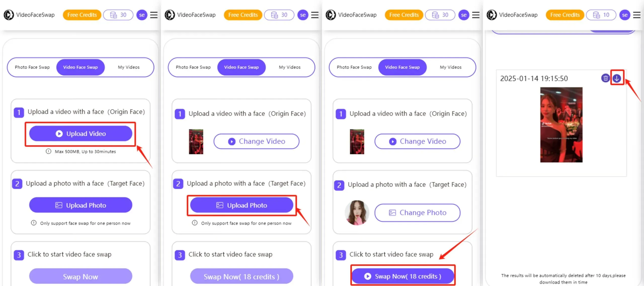Click the info icon beside Max 500MB note

click(x=48, y=151)
